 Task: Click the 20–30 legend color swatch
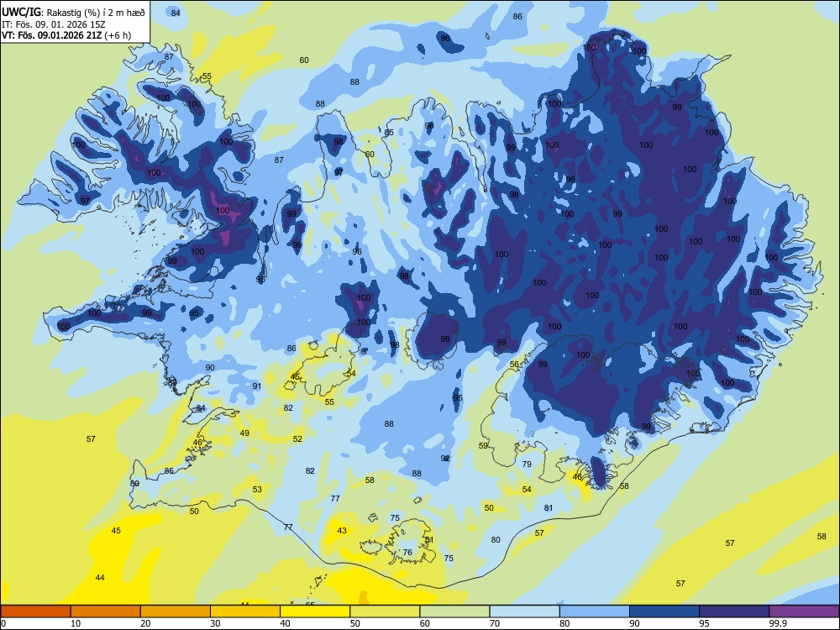click(176, 612)
